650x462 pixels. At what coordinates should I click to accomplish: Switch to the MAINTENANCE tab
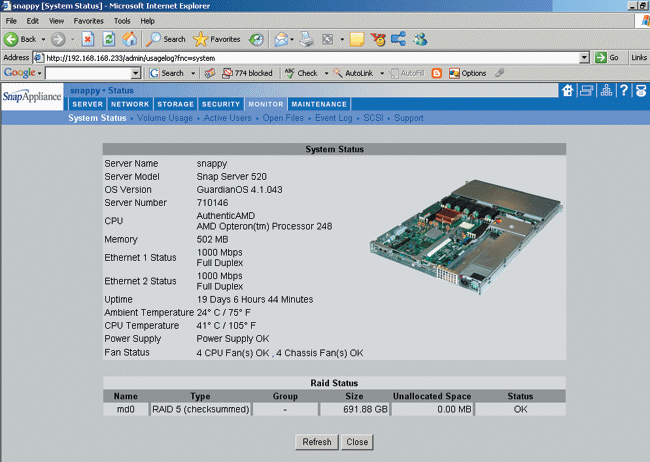pyautogui.click(x=319, y=104)
